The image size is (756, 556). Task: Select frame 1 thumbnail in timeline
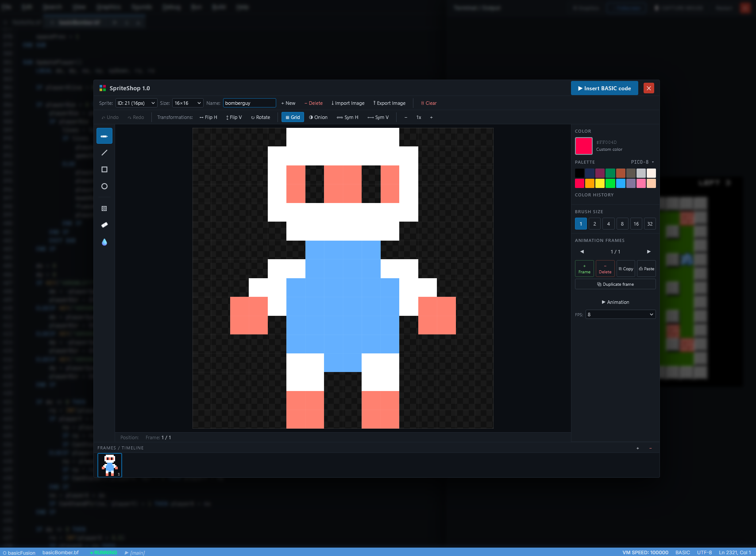pyautogui.click(x=110, y=465)
